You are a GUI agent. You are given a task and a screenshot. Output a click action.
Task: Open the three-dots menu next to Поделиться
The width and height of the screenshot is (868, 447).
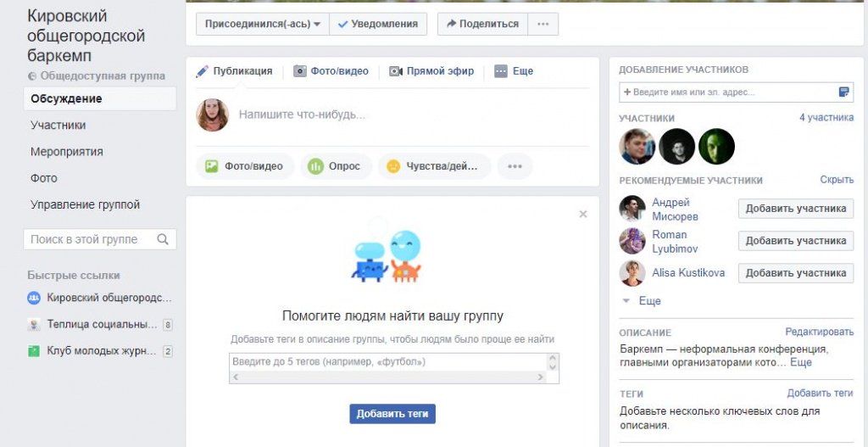tap(543, 24)
